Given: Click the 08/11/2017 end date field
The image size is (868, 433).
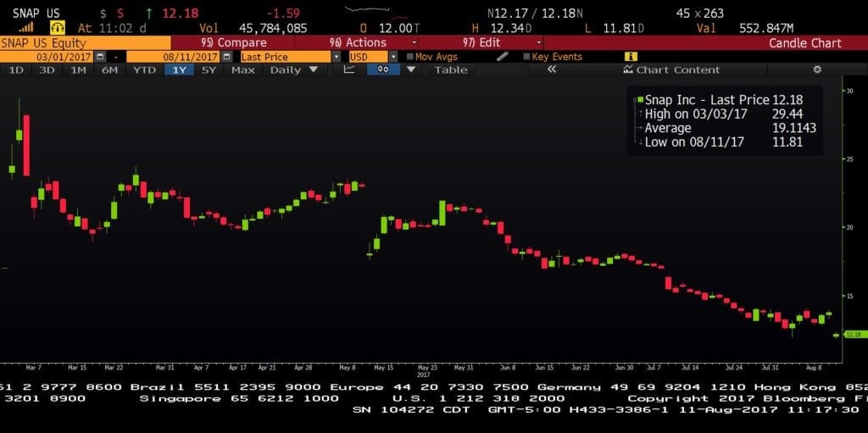Looking at the screenshot, I should tap(173, 57).
